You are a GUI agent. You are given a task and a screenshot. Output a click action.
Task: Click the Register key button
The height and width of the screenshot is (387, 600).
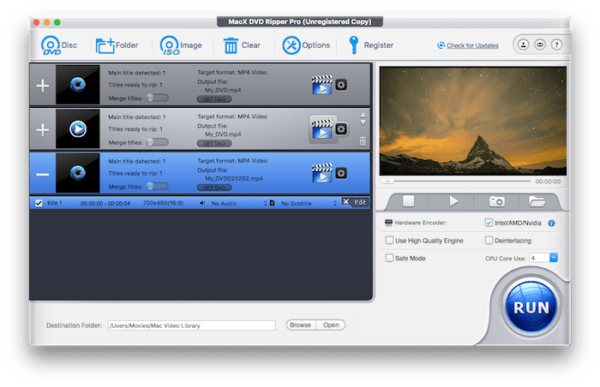(371, 45)
